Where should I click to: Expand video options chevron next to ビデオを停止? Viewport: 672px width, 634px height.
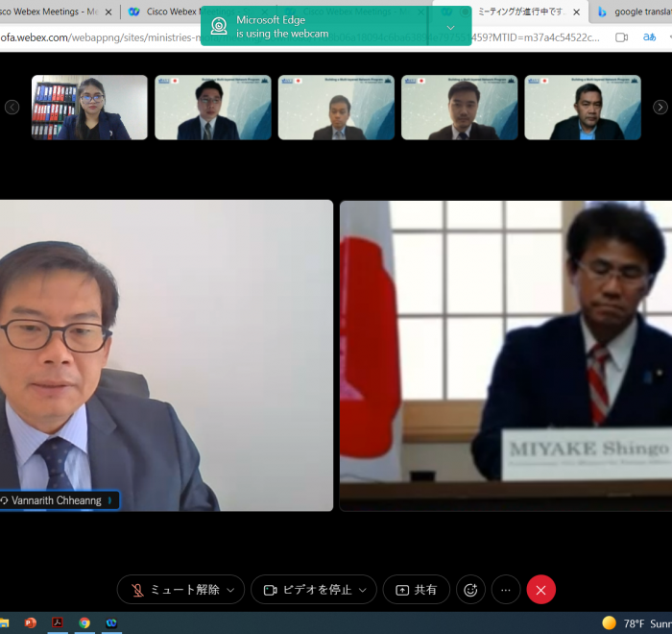363,590
